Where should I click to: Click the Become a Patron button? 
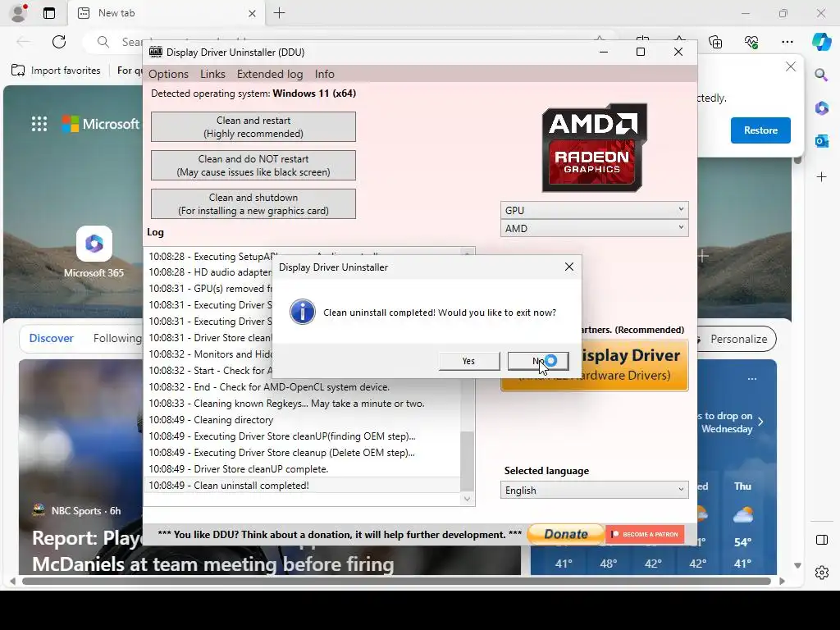[x=645, y=534]
